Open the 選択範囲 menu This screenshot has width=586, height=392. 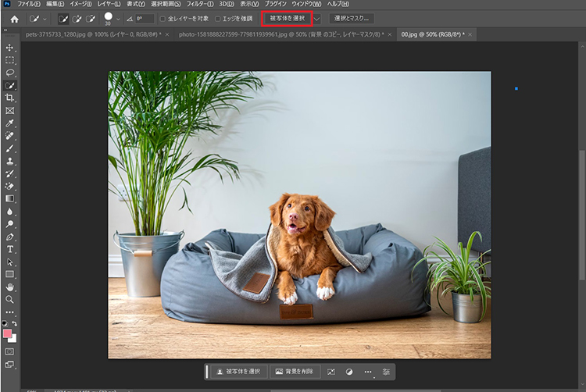pyautogui.click(x=166, y=4)
